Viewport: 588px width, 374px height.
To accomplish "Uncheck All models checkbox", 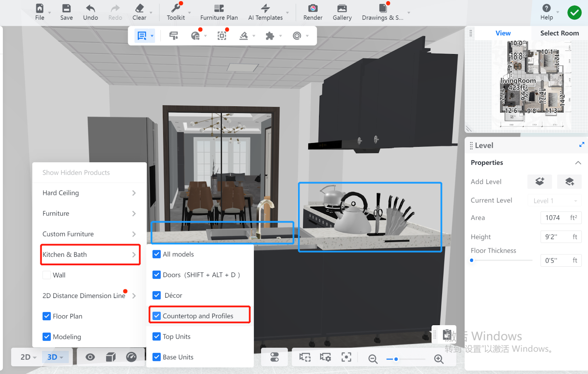I will click(157, 254).
